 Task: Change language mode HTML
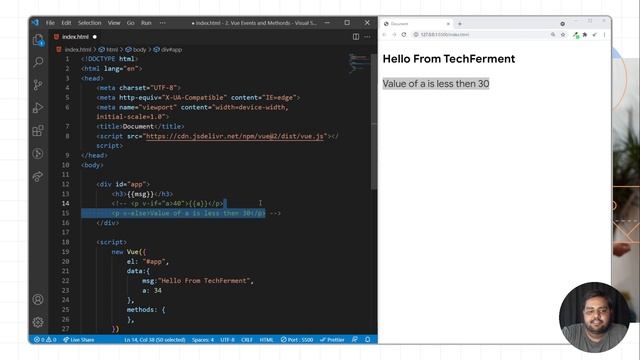pyautogui.click(x=267, y=340)
